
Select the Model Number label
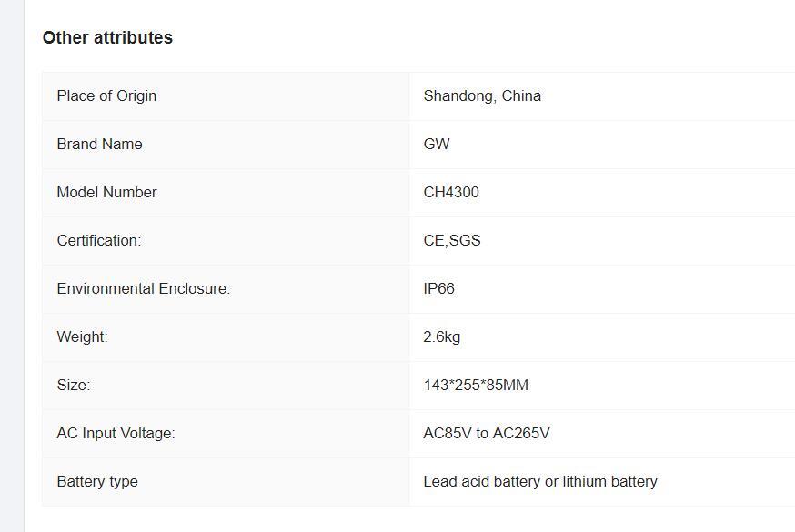(107, 192)
